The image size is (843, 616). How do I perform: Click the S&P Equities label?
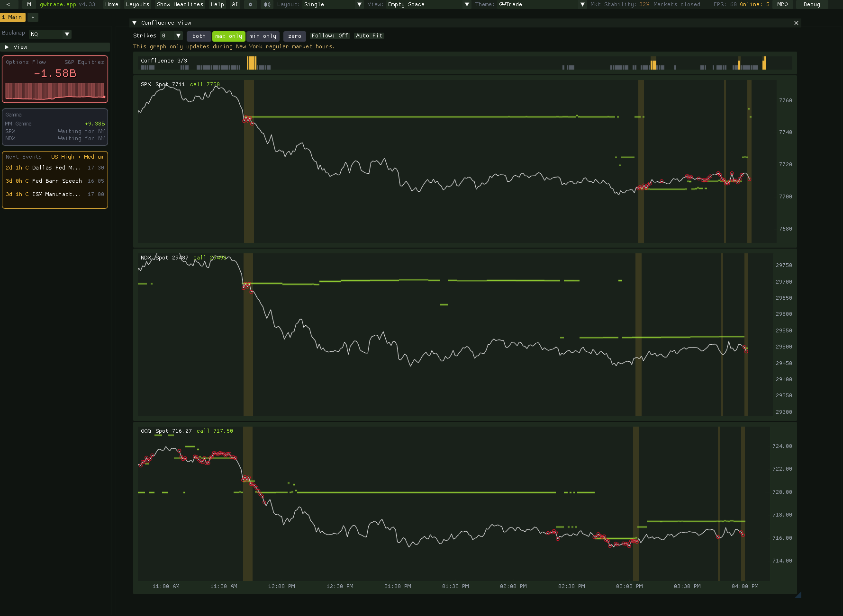pos(84,62)
